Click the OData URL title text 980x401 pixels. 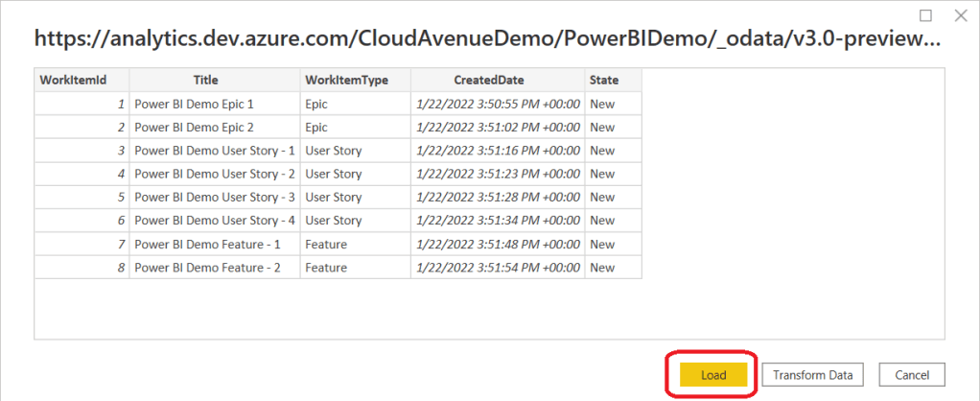pos(487,39)
